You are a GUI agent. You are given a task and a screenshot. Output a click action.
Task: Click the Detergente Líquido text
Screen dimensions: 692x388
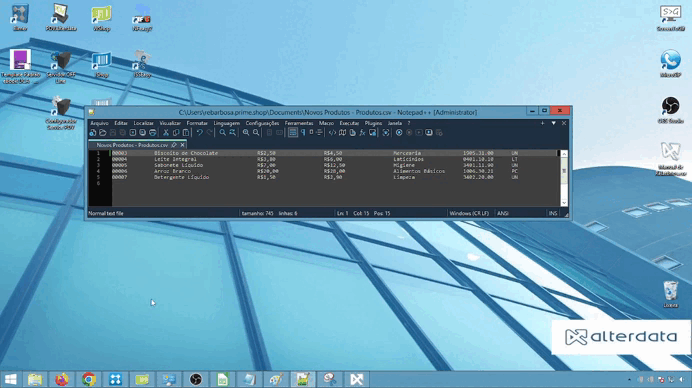click(181, 177)
